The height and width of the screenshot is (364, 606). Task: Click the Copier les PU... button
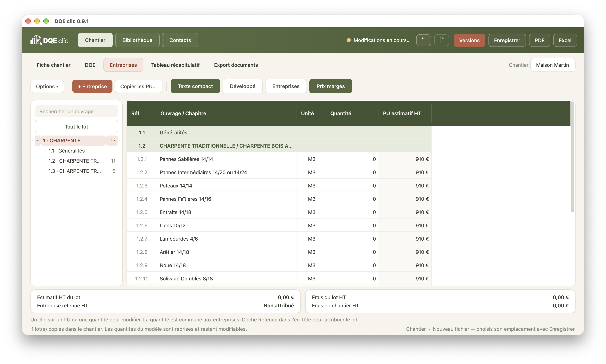click(138, 86)
